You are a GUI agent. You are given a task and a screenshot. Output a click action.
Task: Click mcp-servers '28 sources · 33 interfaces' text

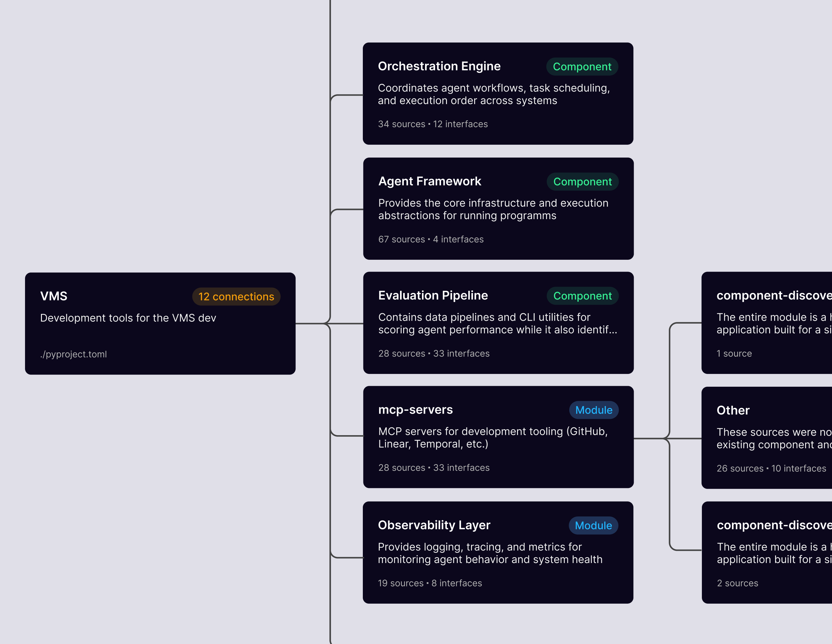(434, 468)
